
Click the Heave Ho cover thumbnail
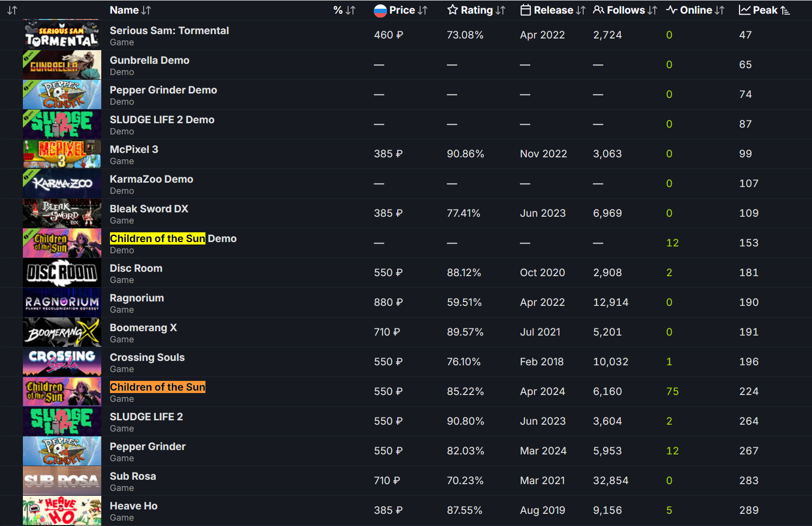point(62,510)
